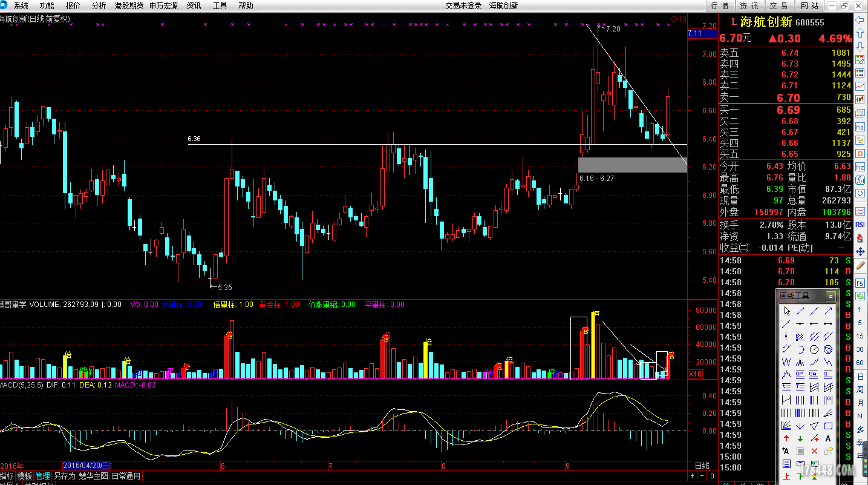Screen dimensions: 868x485
Task: Switch to yearly 年 period
Action: pos(860,455)
